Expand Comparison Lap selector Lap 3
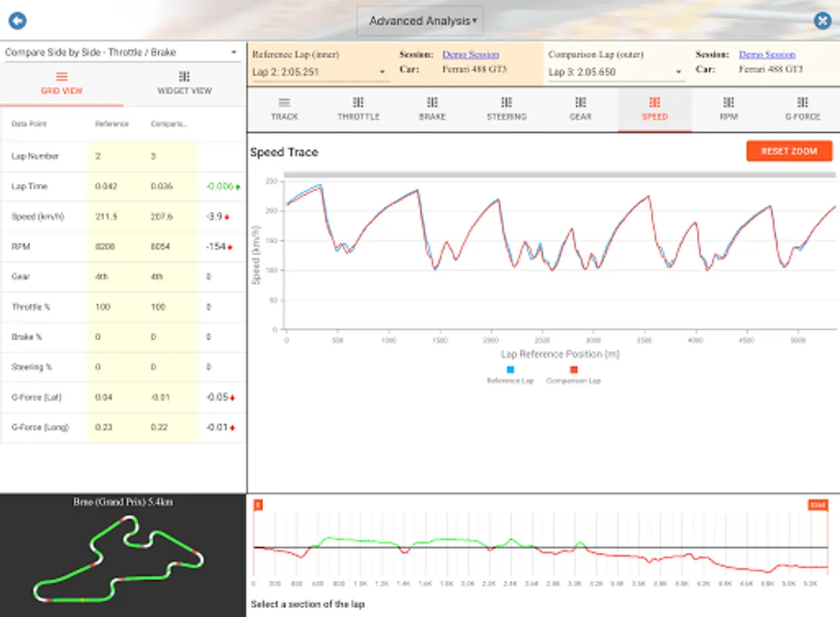This screenshot has width=840, height=617. pyautogui.click(x=617, y=72)
